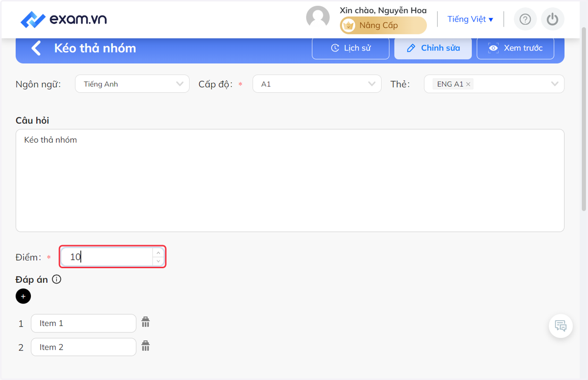Delete the Item 1 answer row
The image size is (588, 380).
coord(146,322)
